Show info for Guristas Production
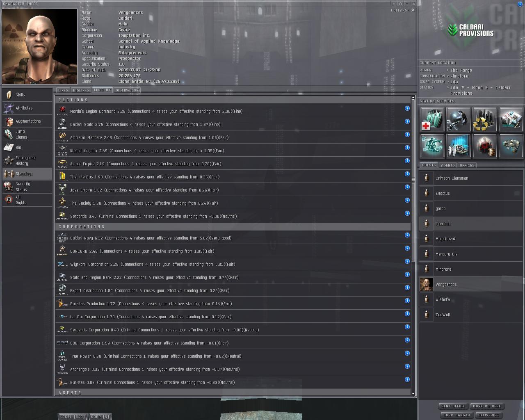Screen dimensions: 525x420 click(x=407, y=301)
